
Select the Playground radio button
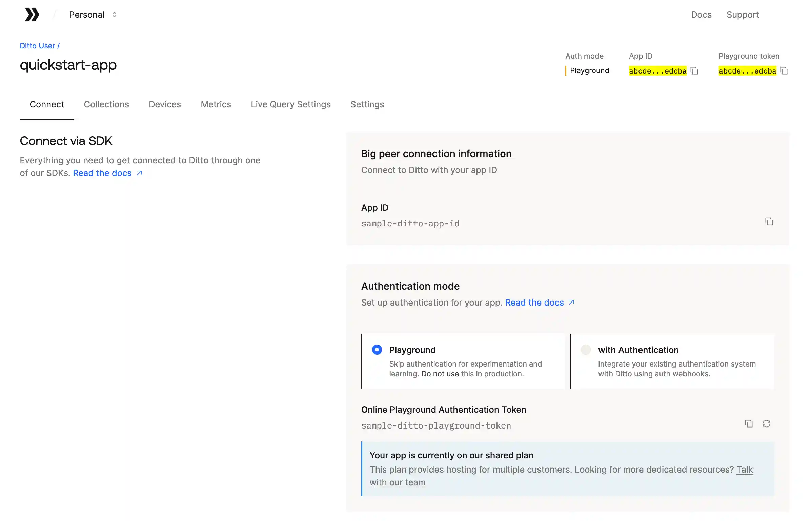click(377, 350)
